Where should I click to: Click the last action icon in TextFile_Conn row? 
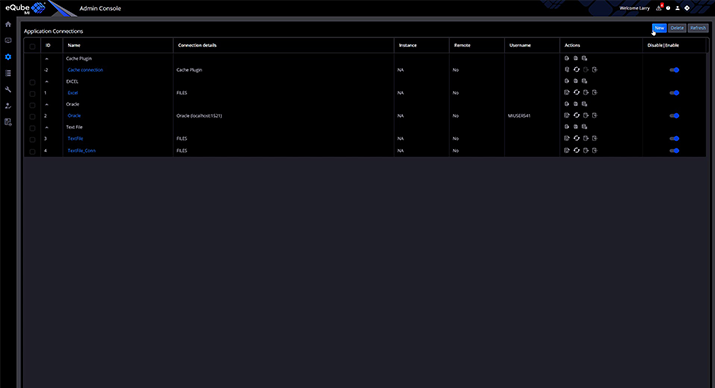click(595, 150)
